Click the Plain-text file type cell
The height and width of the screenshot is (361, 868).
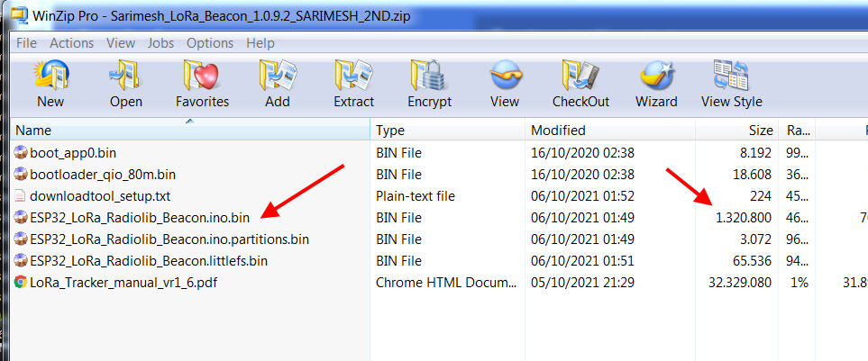(x=416, y=196)
